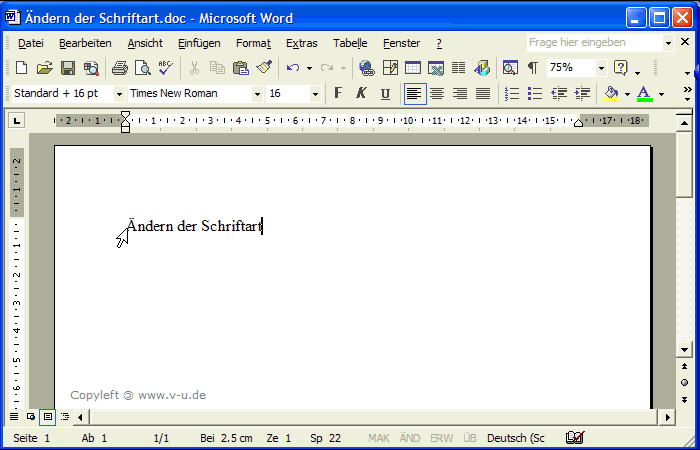
Task: Close the document with the menu bar X
Action: 685,42
